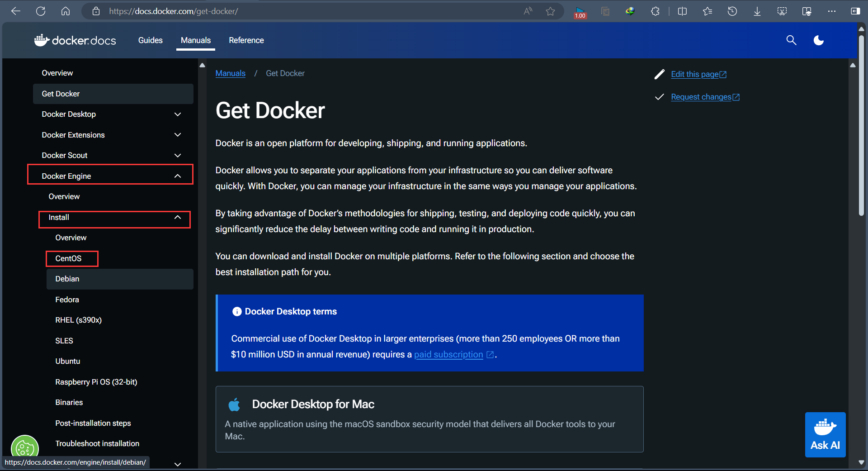This screenshot has width=868, height=471.
Task: Open CentOS install page
Action: pyautogui.click(x=68, y=258)
